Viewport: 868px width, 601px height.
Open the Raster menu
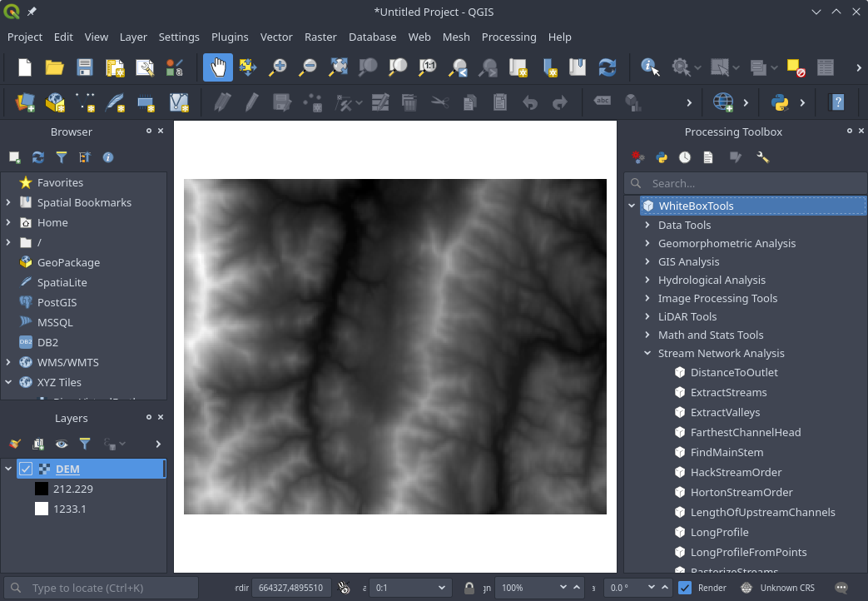tap(320, 37)
